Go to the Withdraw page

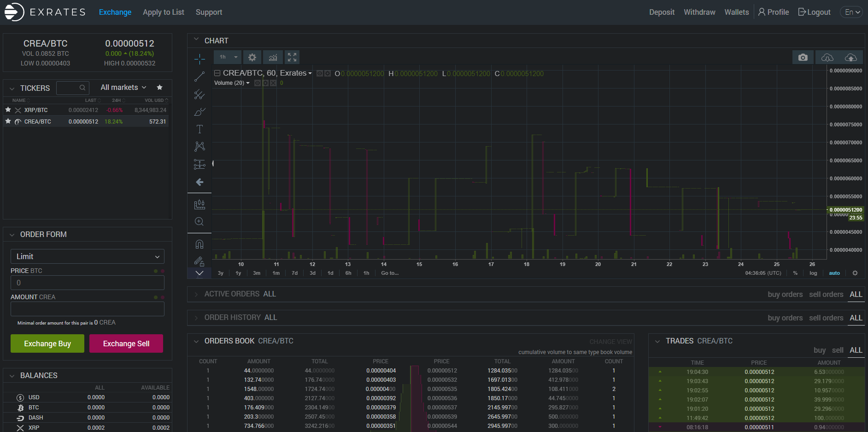(x=699, y=12)
